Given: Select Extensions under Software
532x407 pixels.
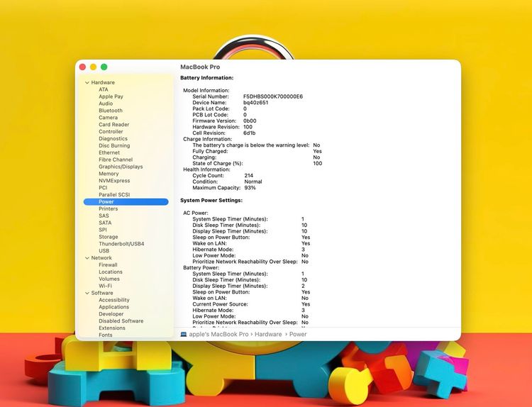Looking at the screenshot, I should tap(112, 328).
